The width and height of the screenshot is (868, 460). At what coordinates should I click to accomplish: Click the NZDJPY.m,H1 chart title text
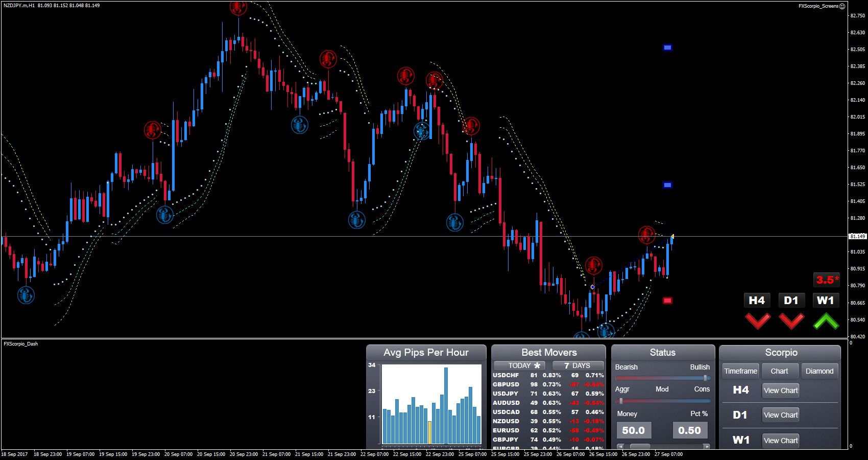point(19,6)
